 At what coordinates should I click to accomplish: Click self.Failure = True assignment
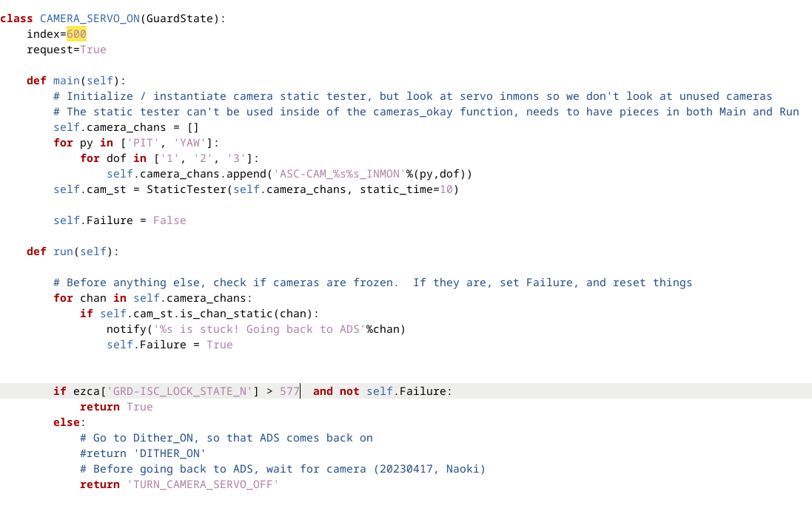(x=170, y=345)
